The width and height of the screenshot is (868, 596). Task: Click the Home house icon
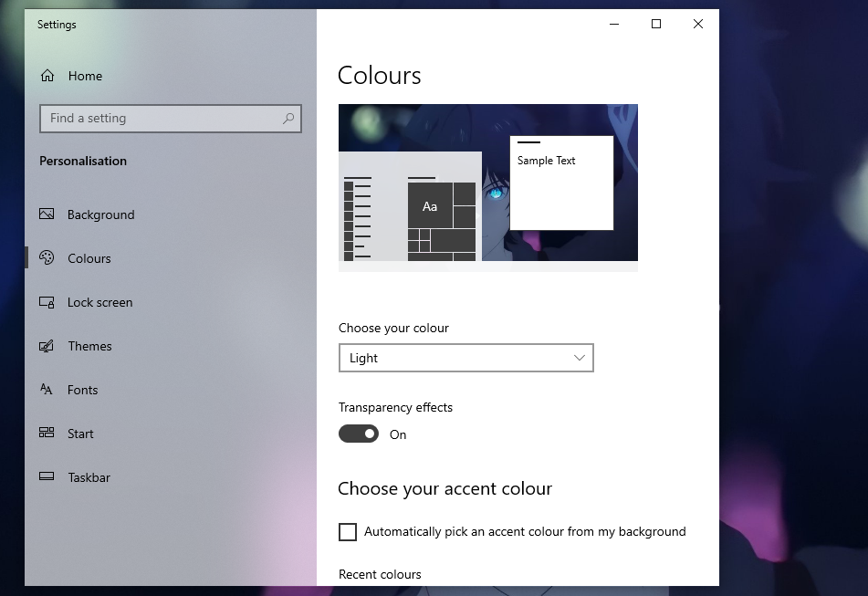[x=47, y=76]
